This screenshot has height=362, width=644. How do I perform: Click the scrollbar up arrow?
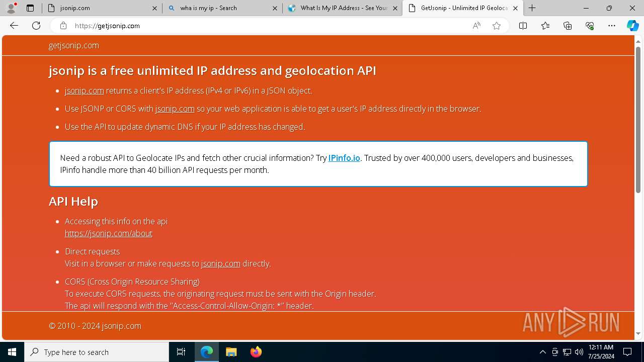638,41
